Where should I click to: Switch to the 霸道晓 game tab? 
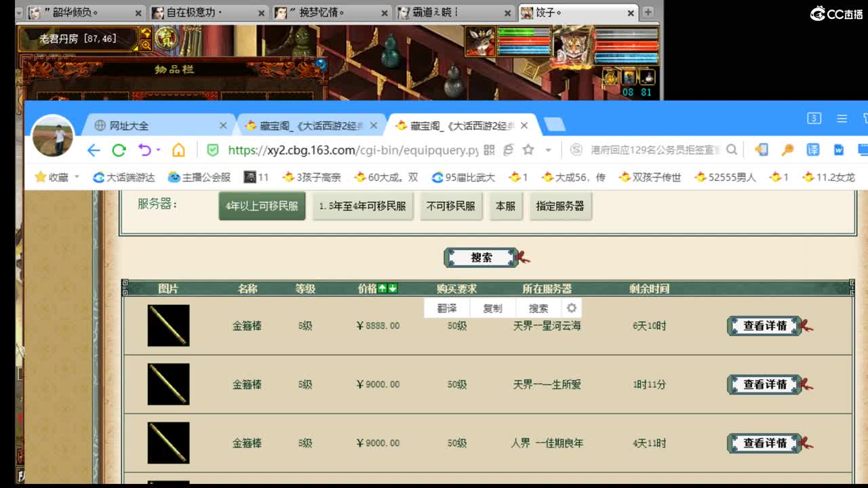(455, 12)
